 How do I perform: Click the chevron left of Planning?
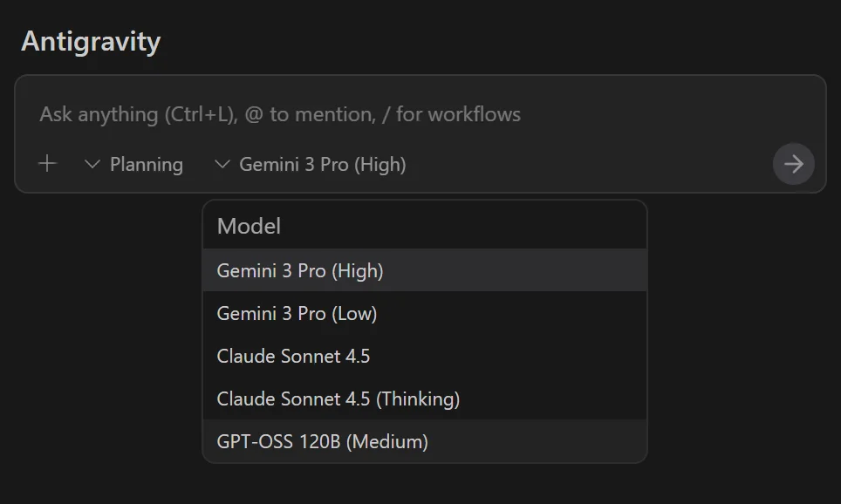point(94,164)
